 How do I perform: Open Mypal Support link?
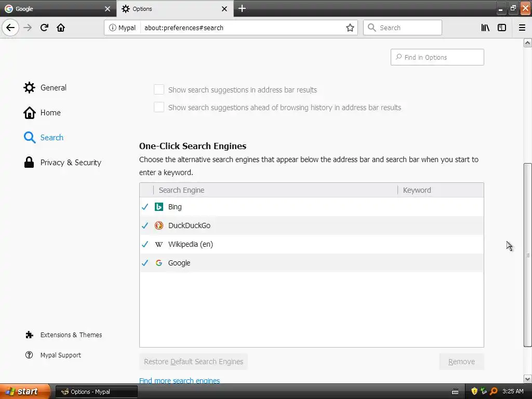tap(54, 355)
